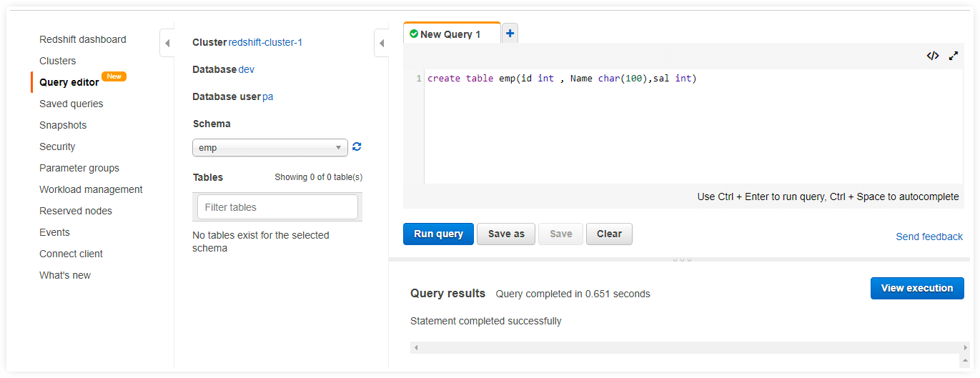Add a new query tab
Image resolution: width=980 pixels, height=378 pixels.
click(510, 34)
